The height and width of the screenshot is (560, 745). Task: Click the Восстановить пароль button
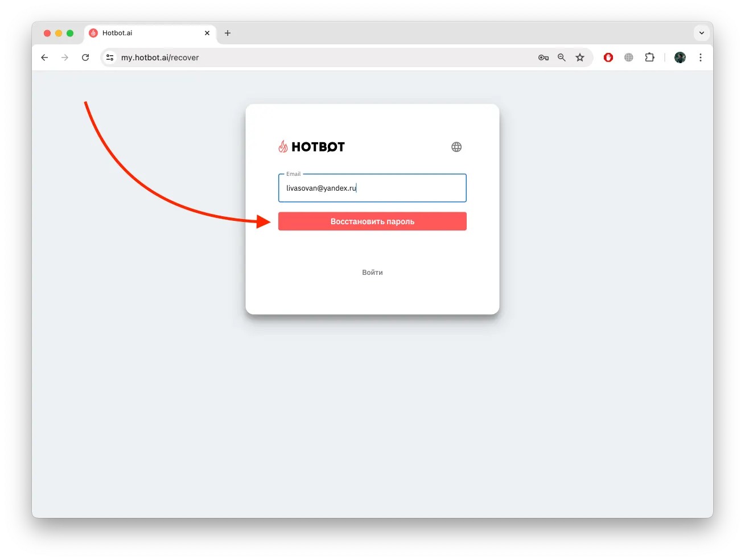[372, 221]
